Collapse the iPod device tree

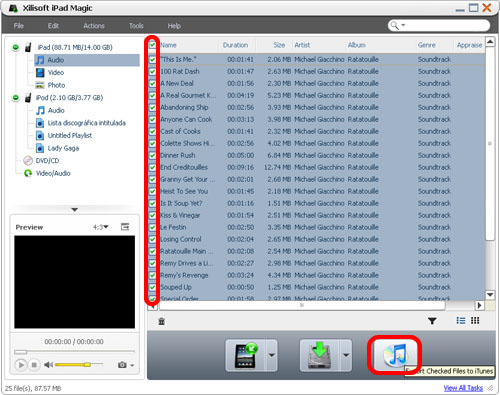coord(15,98)
